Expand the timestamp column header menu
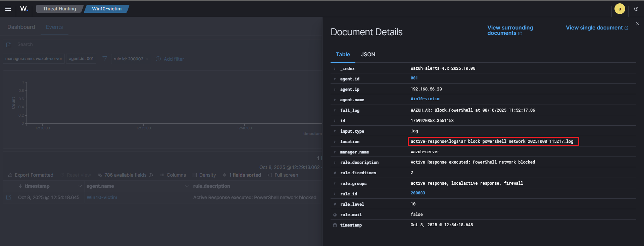The image size is (644, 246). click(80, 186)
